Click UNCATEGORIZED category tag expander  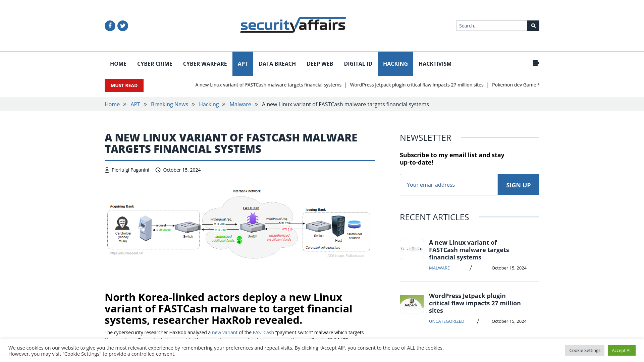[446, 321]
